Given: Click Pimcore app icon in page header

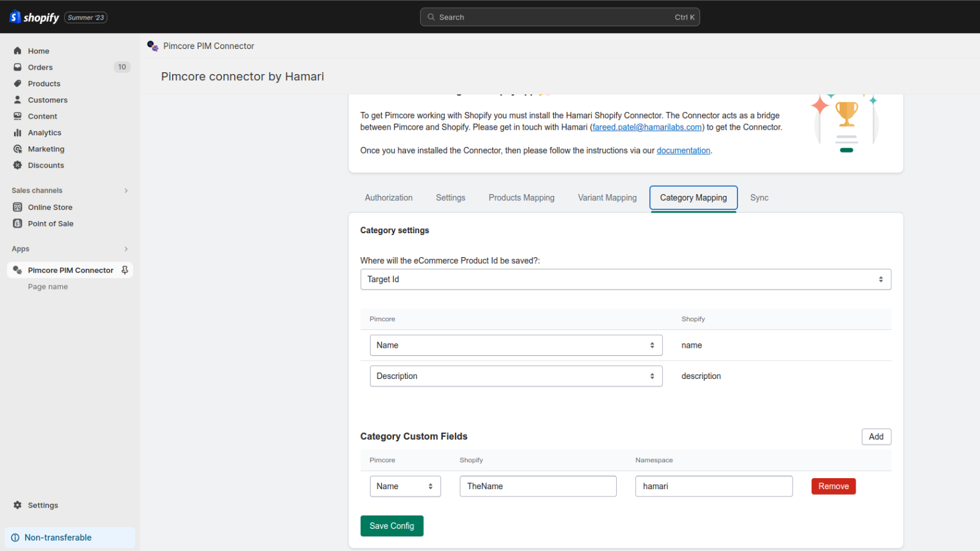Looking at the screenshot, I should tap(153, 46).
